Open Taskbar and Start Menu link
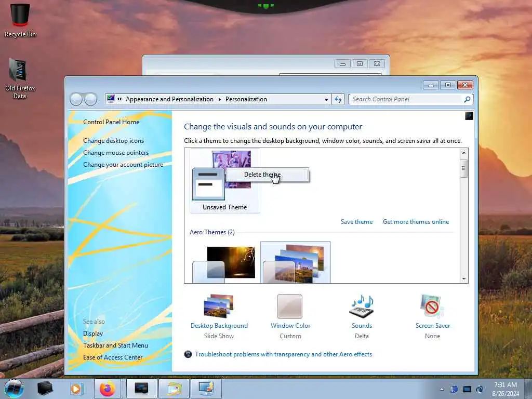 coord(115,345)
